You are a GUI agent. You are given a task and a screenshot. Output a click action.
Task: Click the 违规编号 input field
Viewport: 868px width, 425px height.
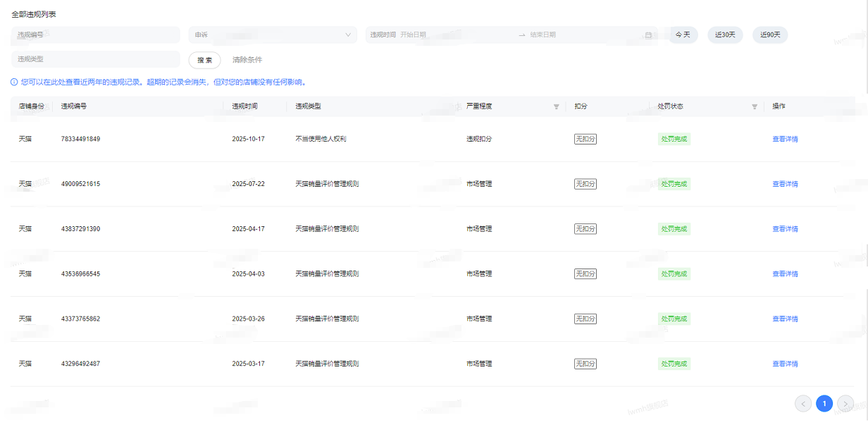coord(96,35)
